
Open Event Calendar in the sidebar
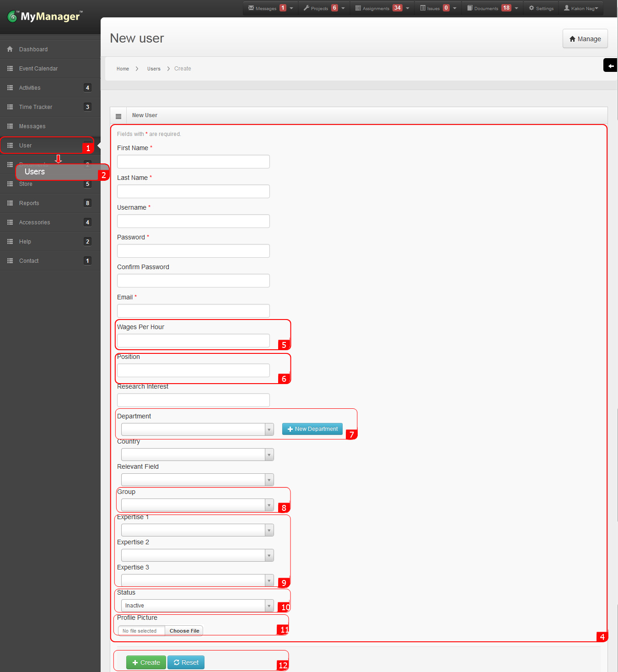click(x=38, y=69)
